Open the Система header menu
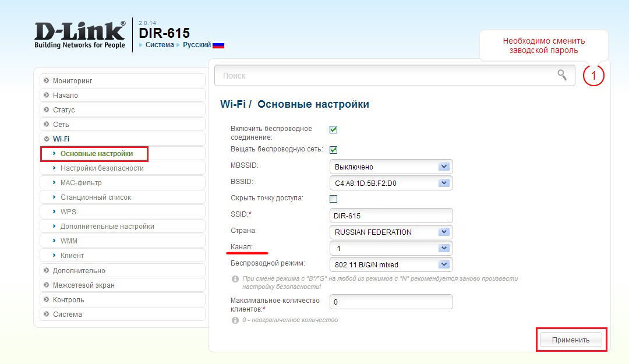The height and width of the screenshot is (364, 629). pyautogui.click(x=159, y=45)
